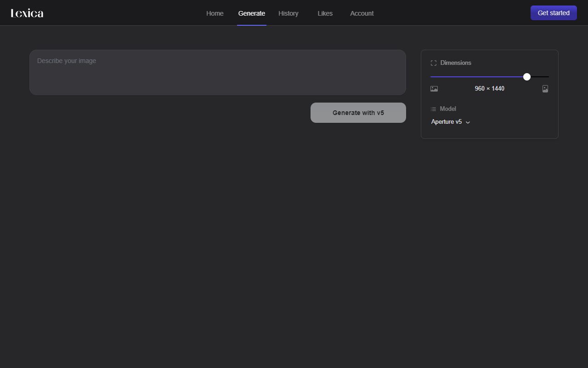
Task: Click the Dimensions crop-frame icon
Action: (x=433, y=63)
